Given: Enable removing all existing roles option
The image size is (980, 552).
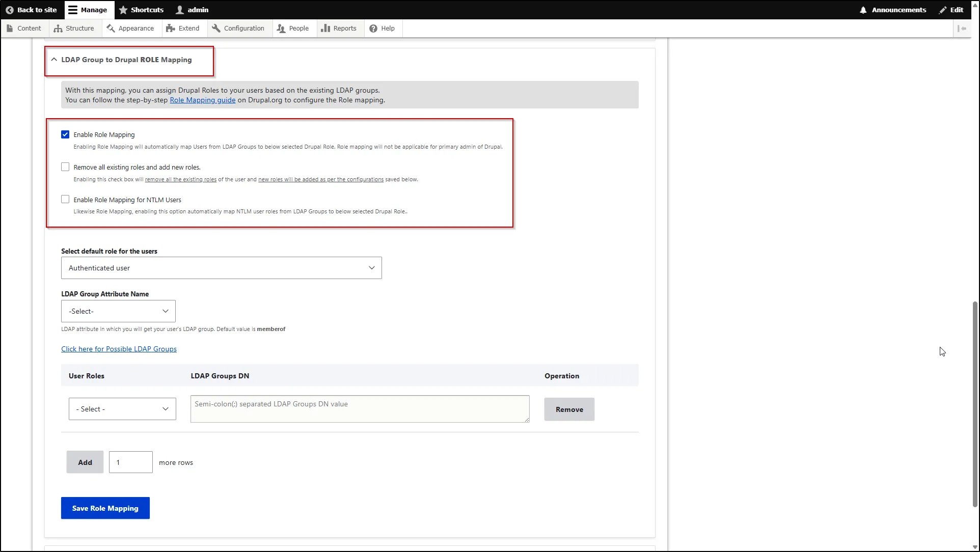Looking at the screenshot, I should point(65,167).
